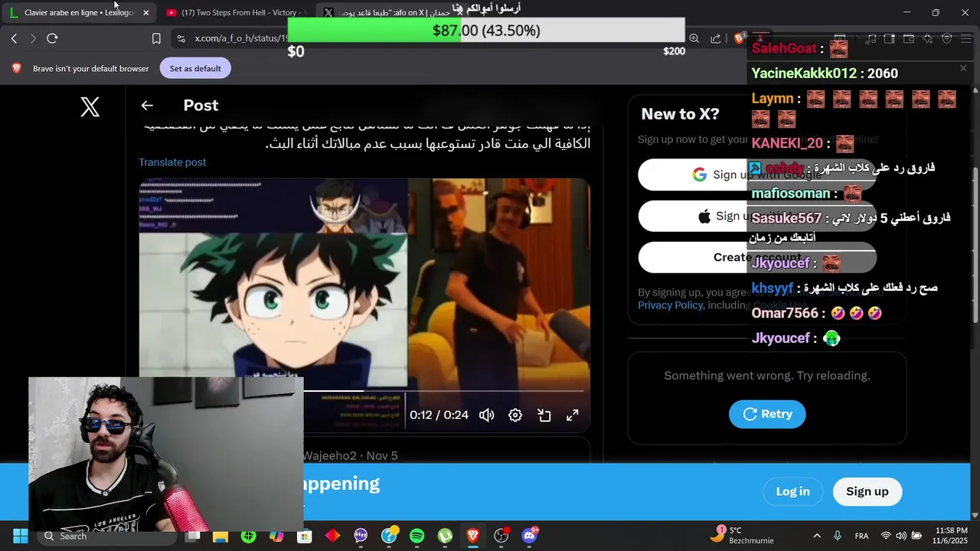Switch to Two Steps From Hell tab
This screenshot has height=551, width=980.
[x=235, y=13]
